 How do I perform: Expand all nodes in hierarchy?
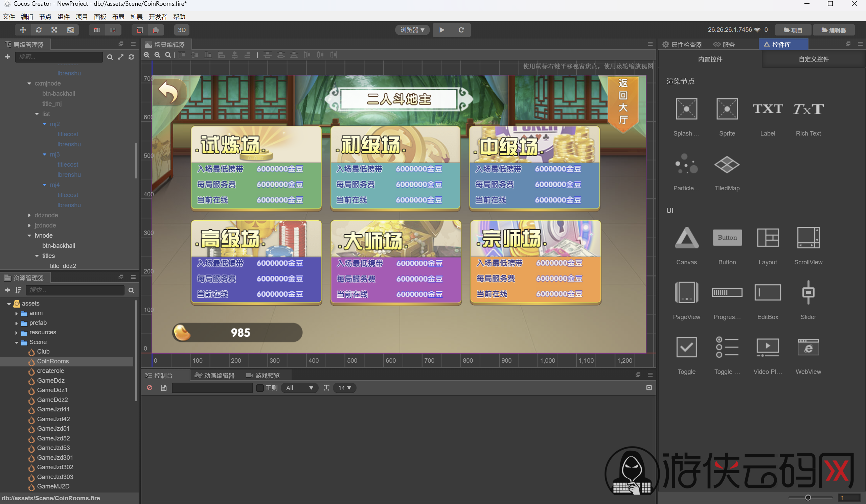(121, 57)
